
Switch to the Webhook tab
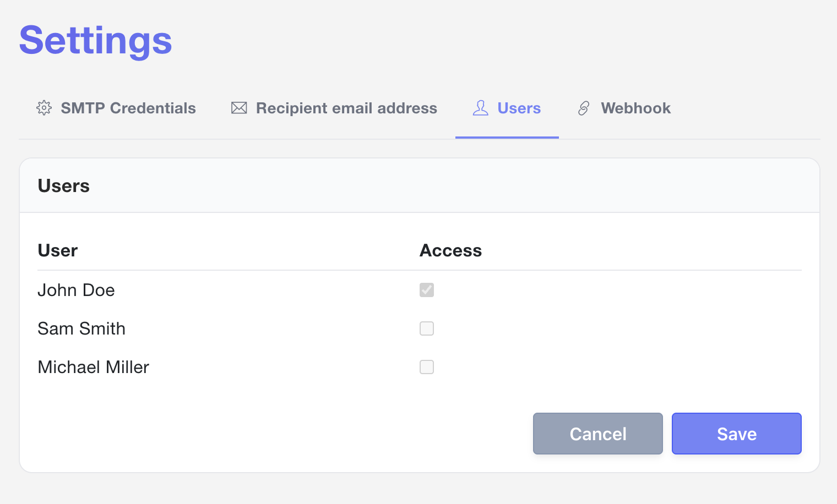(635, 108)
